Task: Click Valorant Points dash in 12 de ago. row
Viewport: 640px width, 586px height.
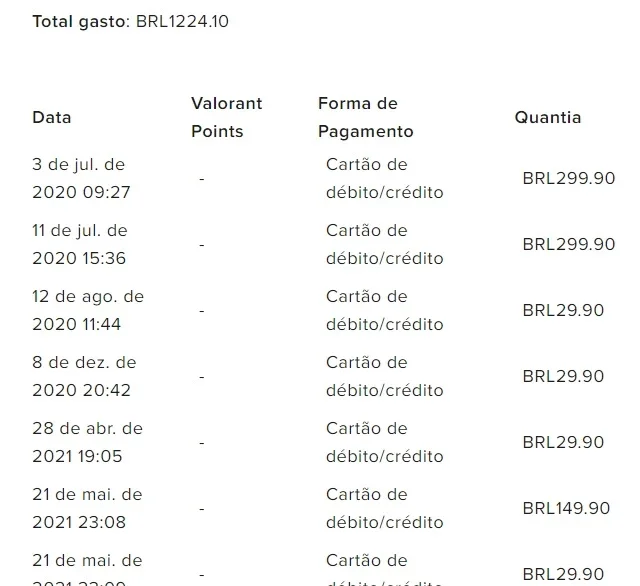Action: (202, 311)
